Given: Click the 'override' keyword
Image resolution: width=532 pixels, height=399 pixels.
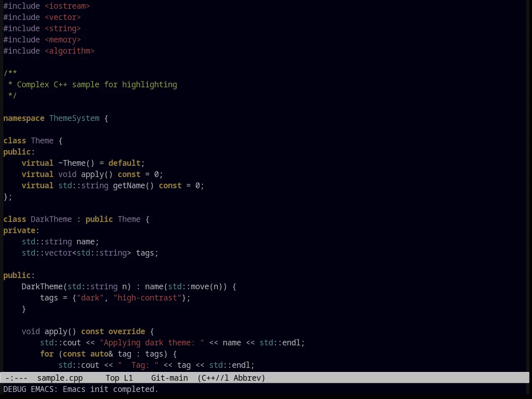Looking at the screenshot, I should coord(127,331).
